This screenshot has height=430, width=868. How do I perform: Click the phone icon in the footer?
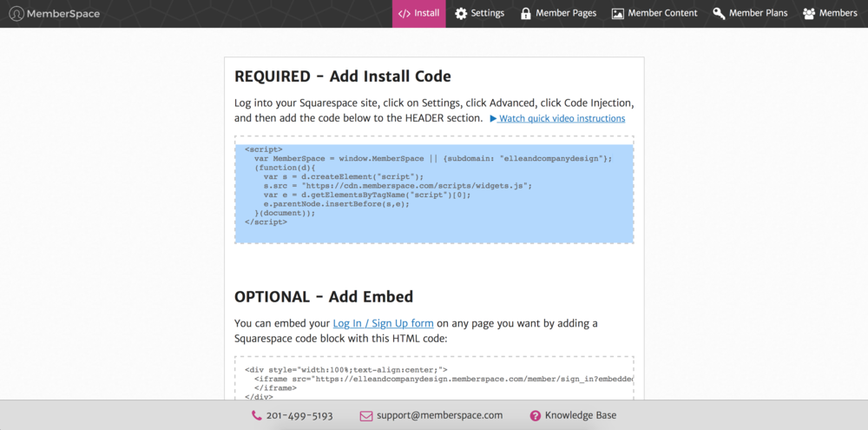pyautogui.click(x=256, y=415)
